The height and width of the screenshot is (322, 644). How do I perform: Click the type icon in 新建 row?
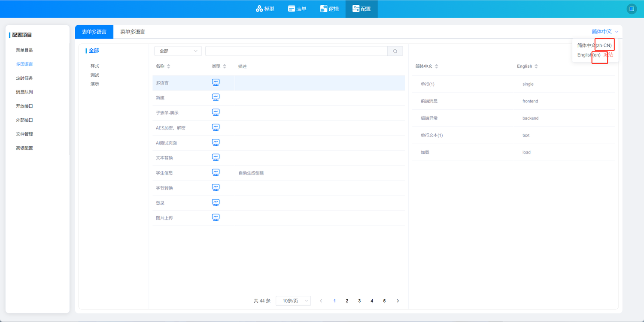coord(216,97)
